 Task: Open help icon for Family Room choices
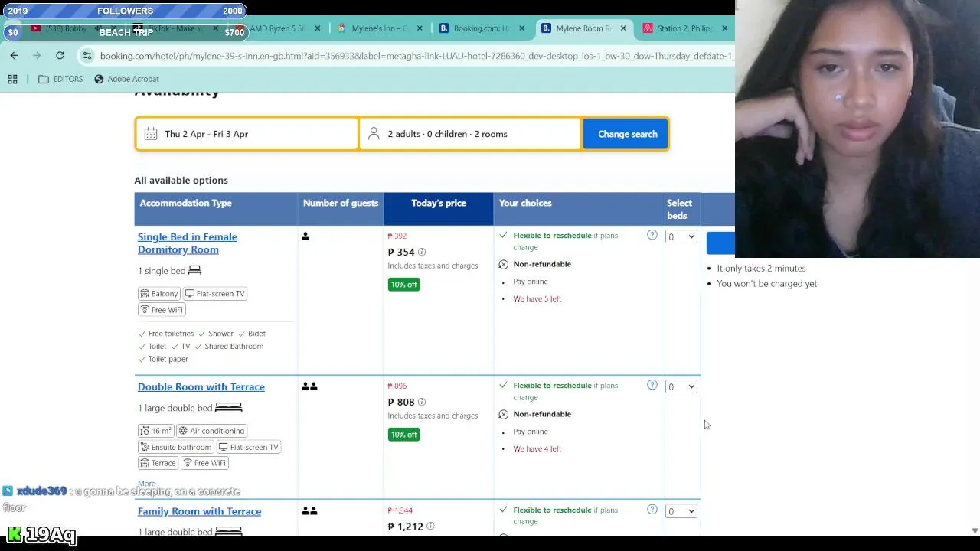[x=652, y=510]
